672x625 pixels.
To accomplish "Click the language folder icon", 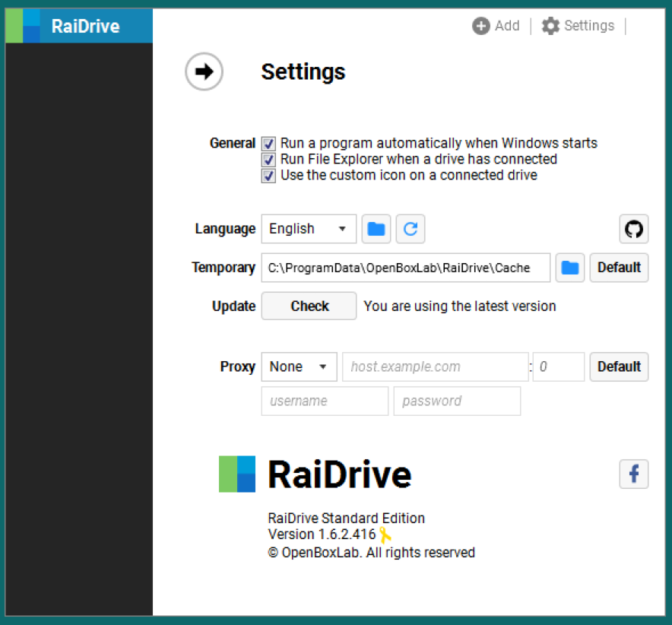I will click(x=376, y=229).
